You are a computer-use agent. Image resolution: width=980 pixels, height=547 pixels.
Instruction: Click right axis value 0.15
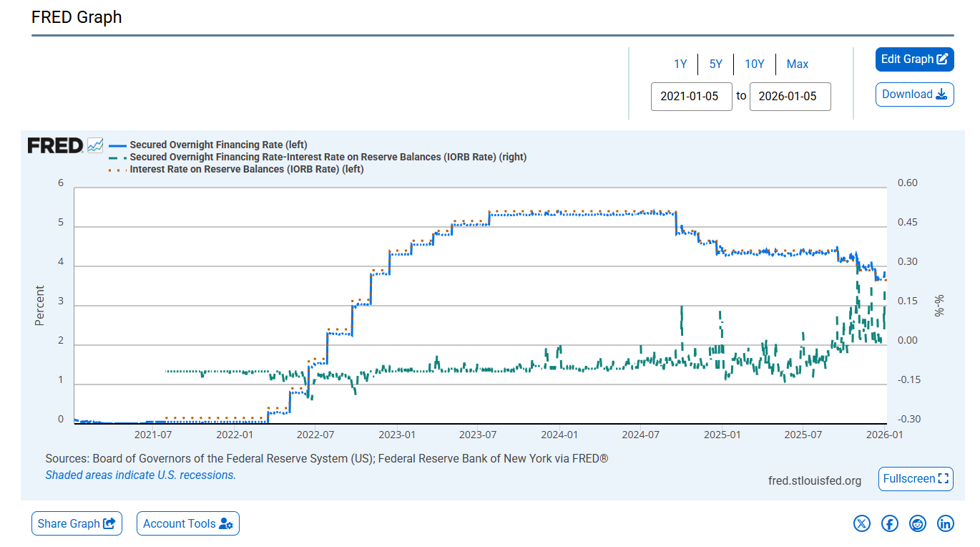pos(907,301)
